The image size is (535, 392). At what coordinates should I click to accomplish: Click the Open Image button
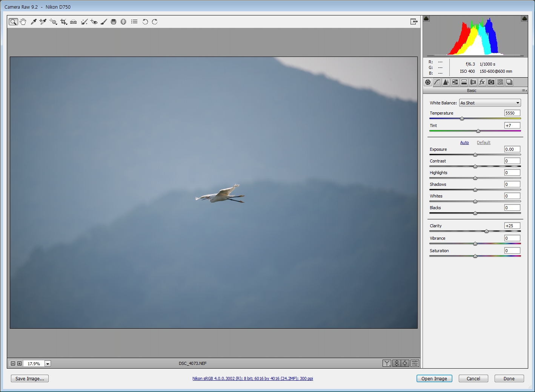pyautogui.click(x=434, y=379)
